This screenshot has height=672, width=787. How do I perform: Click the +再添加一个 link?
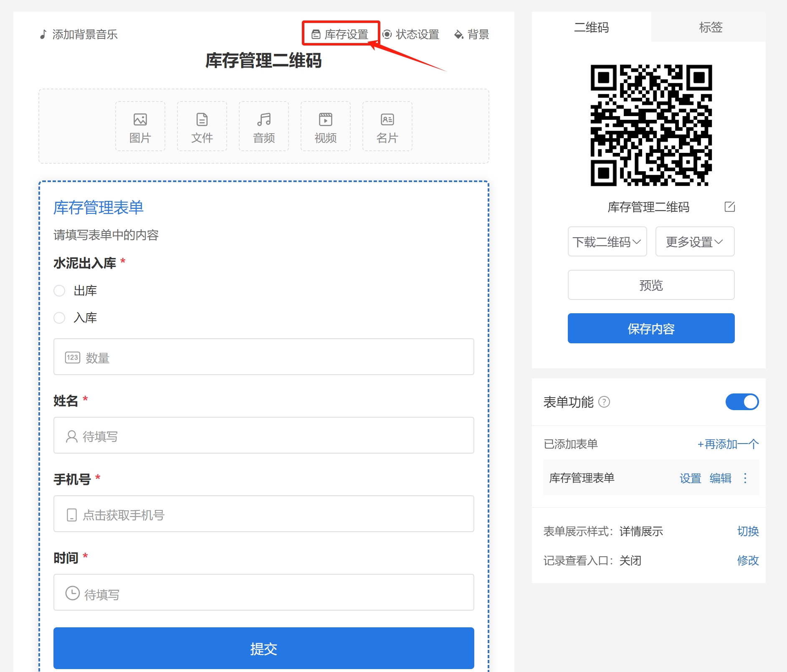click(728, 444)
